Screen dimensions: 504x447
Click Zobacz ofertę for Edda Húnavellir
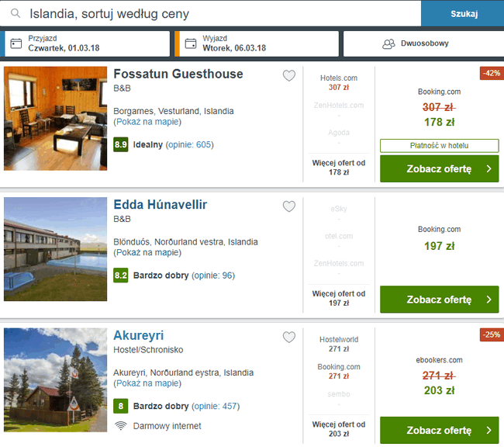439,300
